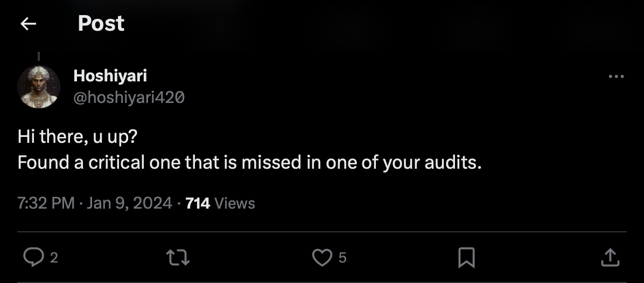Repost this post via the repost icon
Viewport: 644px width, 283px height.
click(x=179, y=258)
